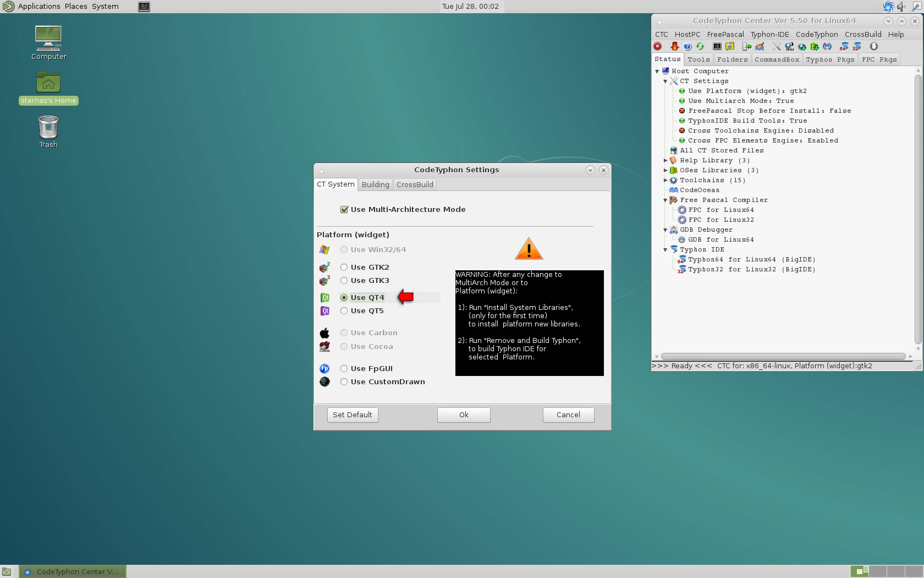Open the terminal icon in CTC toolbar

click(717, 47)
